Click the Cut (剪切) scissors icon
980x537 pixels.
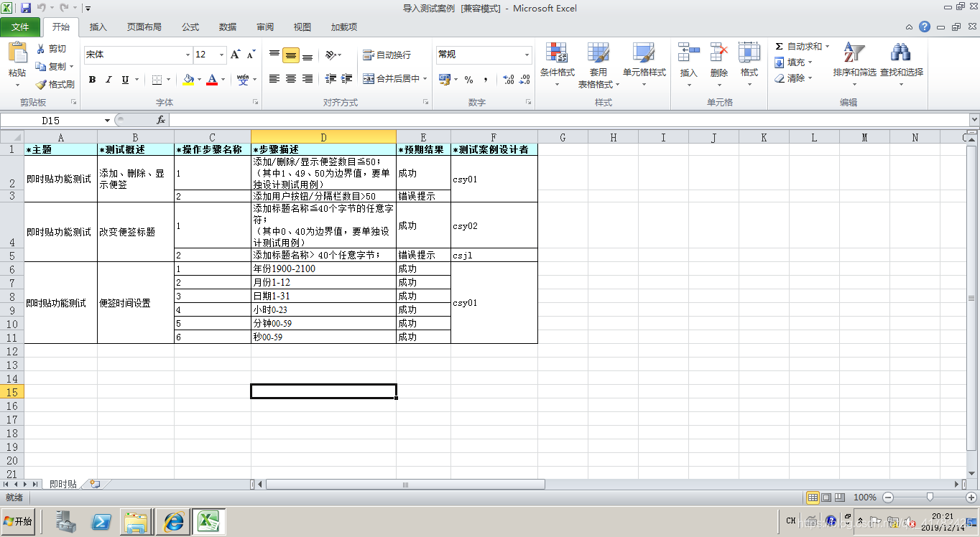coord(41,49)
